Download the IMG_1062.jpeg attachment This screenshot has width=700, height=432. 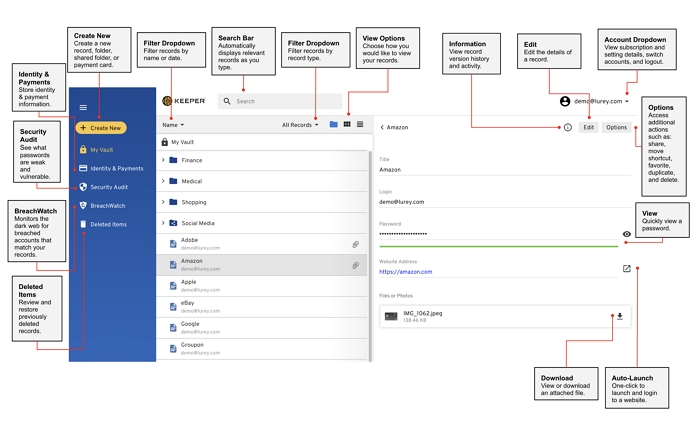point(620,316)
